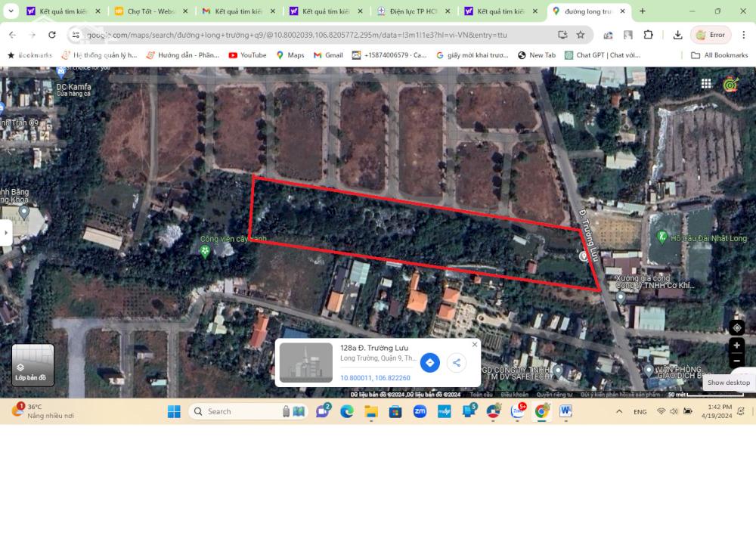
Task: Close the 128a Đ. Trường Lưu place card
Action: [x=475, y=345]
